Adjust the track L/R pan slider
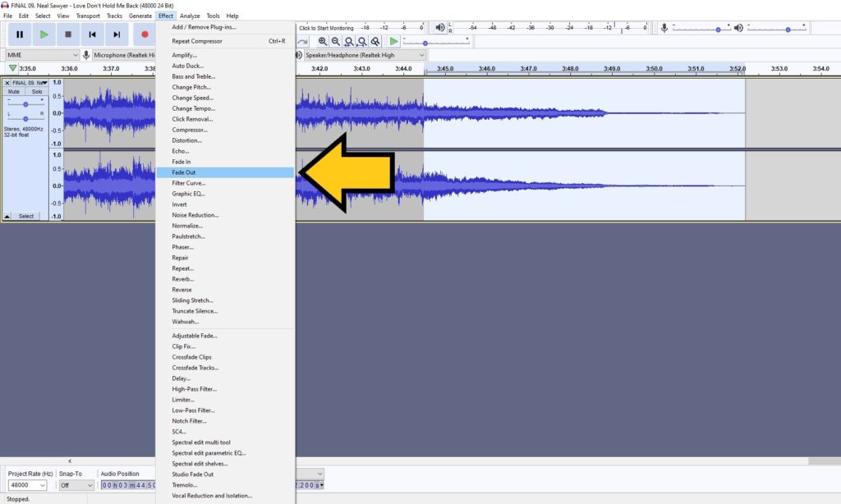Image resolution: width=841 pixels, height=504 pixels. pos(25,118)
